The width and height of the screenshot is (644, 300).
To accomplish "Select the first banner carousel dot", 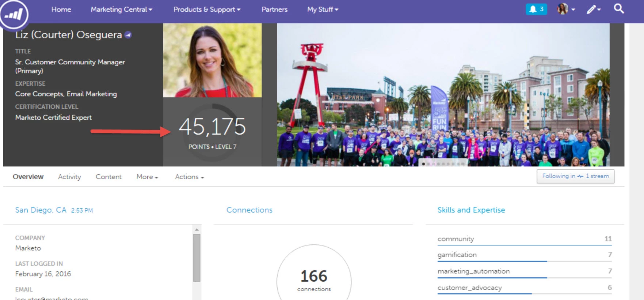I will pos(423,164).
